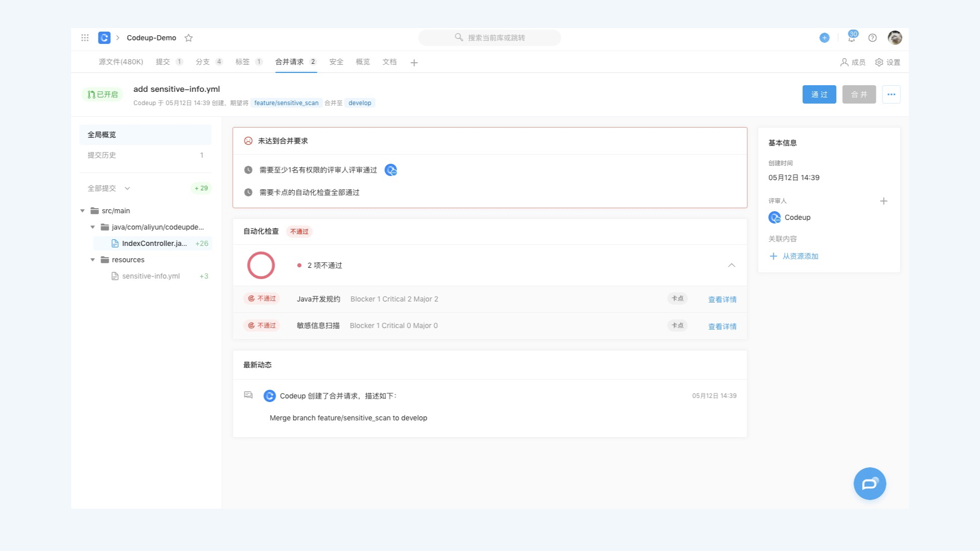Click the checkpoint badge on sensitive scan row
This screenshot has width=980, height=551.
click(x=677, y=325)
